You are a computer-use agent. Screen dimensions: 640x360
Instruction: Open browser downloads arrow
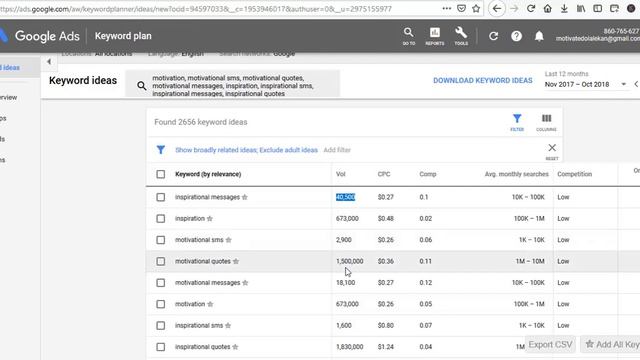pos(564,9)
